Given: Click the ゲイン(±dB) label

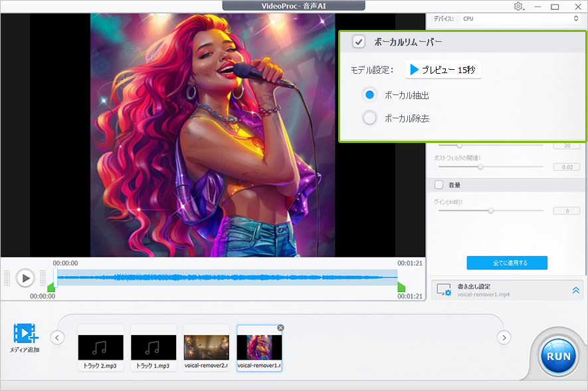Looking at the screenshot, I should (x=448, y=202).
